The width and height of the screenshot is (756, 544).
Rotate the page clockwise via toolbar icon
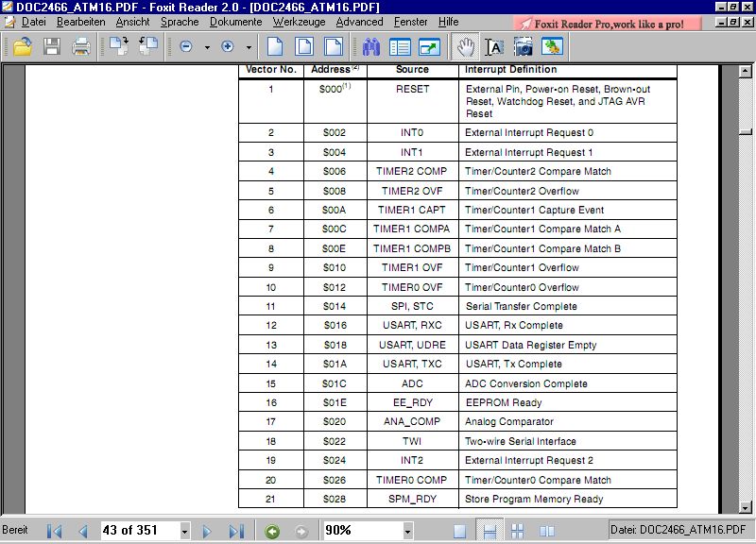[x=119, y=46]
